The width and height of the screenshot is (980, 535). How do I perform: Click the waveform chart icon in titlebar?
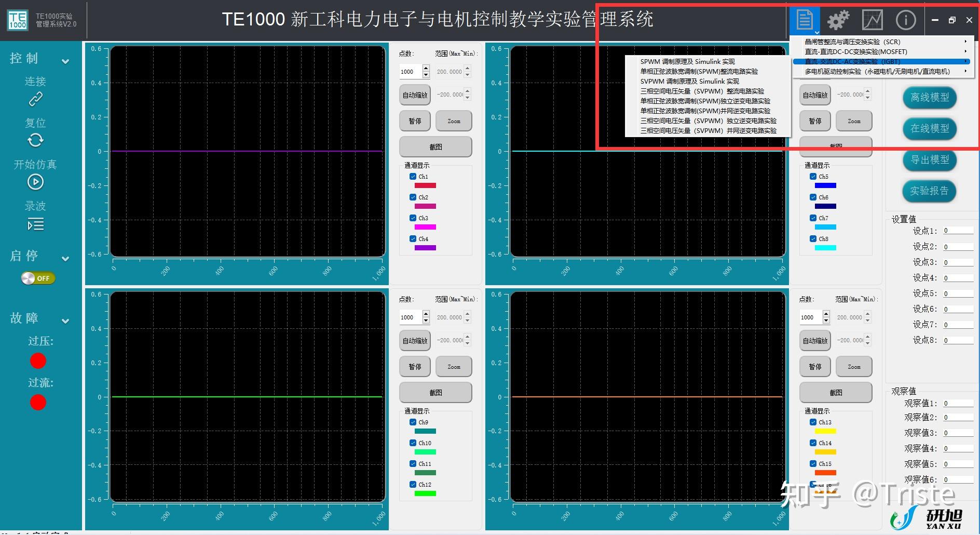pos(872,19)
